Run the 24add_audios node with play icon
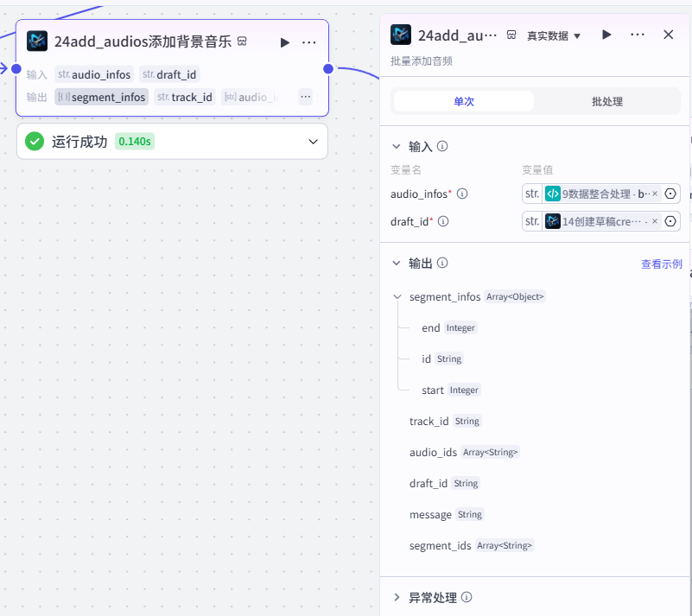 pos(284,42)
